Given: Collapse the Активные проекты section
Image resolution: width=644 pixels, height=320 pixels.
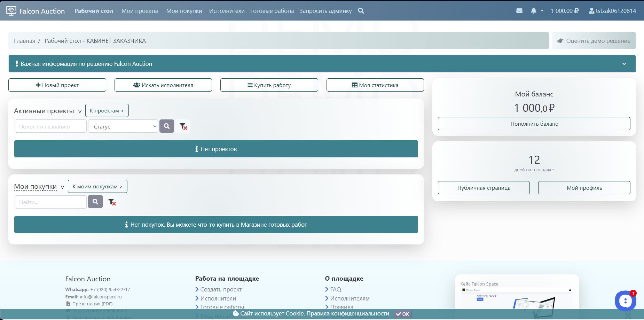Looking at the screenshot, I should (80, 111).
